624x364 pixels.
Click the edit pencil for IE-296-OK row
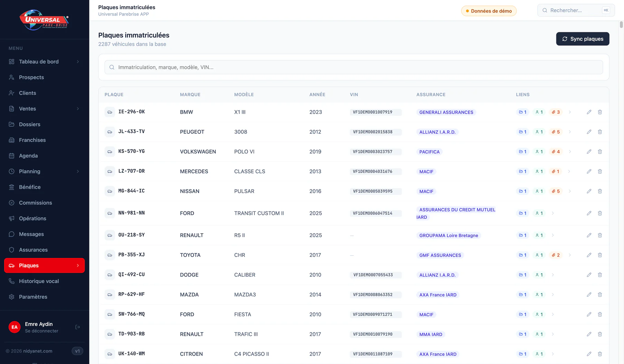pyautogui.click(x=589, y=112)
